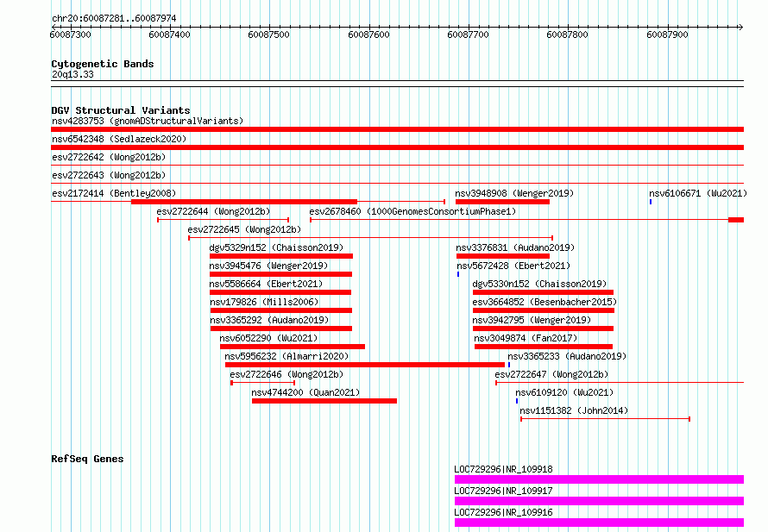Image resolution: width=768 pixels, height=532 pixels.
Task: Open nsv3948908 (Wenger2019) variant label
Action: click(514, 193)
